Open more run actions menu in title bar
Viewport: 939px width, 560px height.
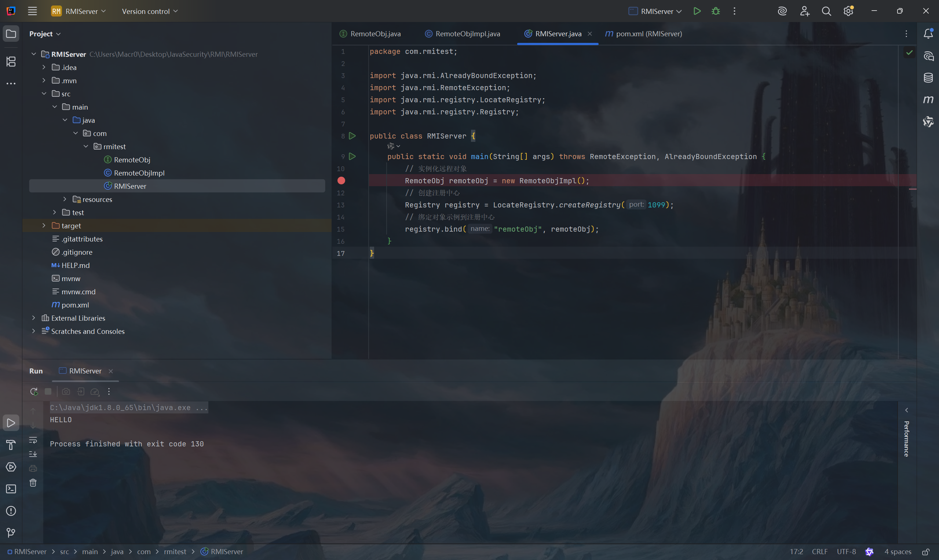(734, 11)
